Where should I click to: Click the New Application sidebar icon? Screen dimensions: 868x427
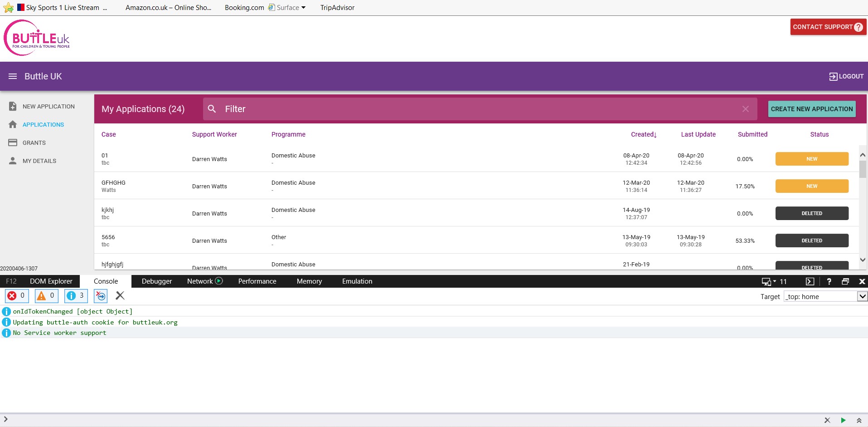(x=13, y=106)
